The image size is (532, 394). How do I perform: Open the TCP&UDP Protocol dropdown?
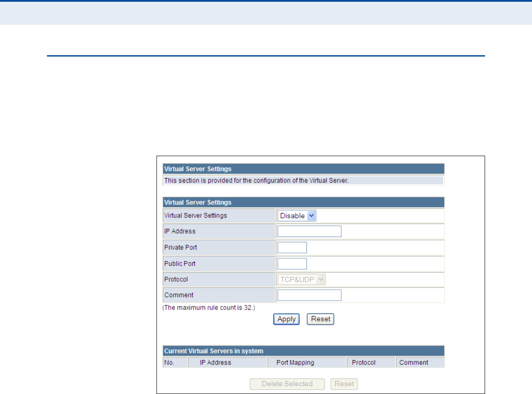pyautogui.click(x=302, y=280)
